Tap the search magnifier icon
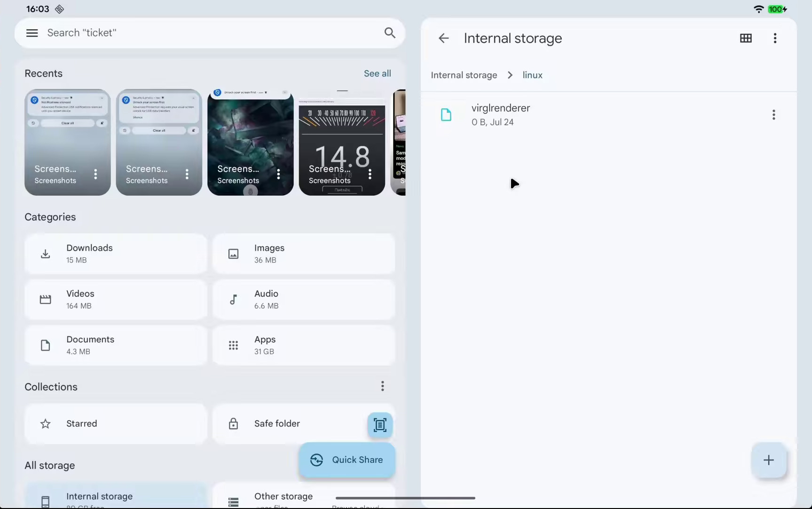 (389, 33)
